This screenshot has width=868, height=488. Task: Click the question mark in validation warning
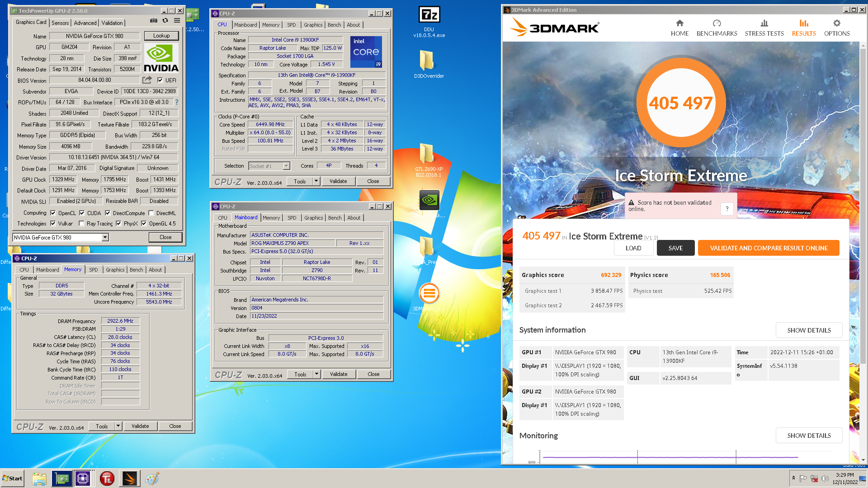(727, 208)
